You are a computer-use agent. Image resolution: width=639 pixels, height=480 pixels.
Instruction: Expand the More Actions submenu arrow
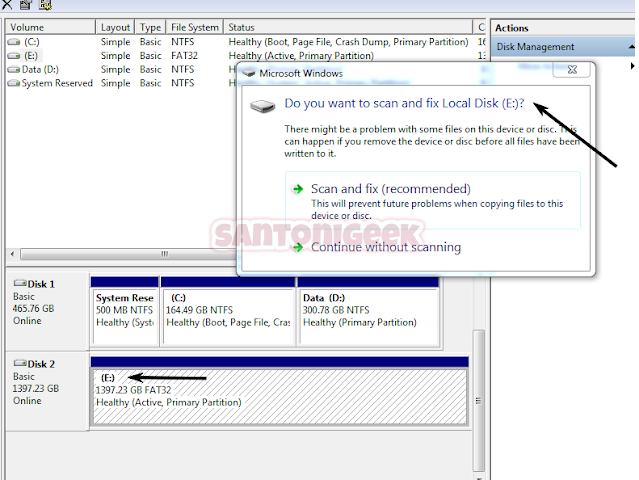(632, 66)
